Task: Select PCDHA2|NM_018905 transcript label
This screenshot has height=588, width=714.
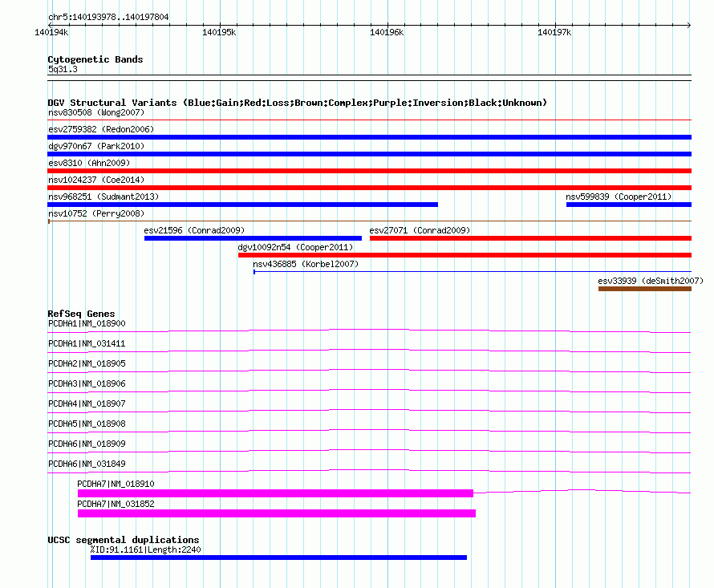Action: tap(87, 363)
